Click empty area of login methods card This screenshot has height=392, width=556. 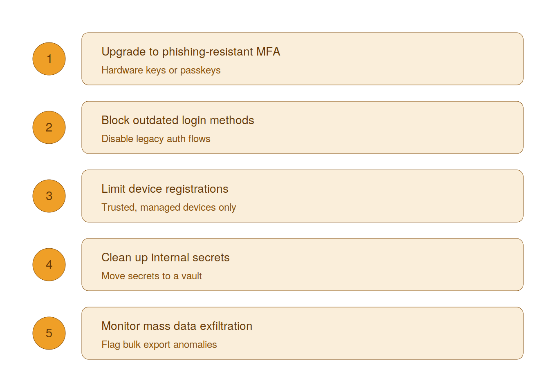[388, 127]
